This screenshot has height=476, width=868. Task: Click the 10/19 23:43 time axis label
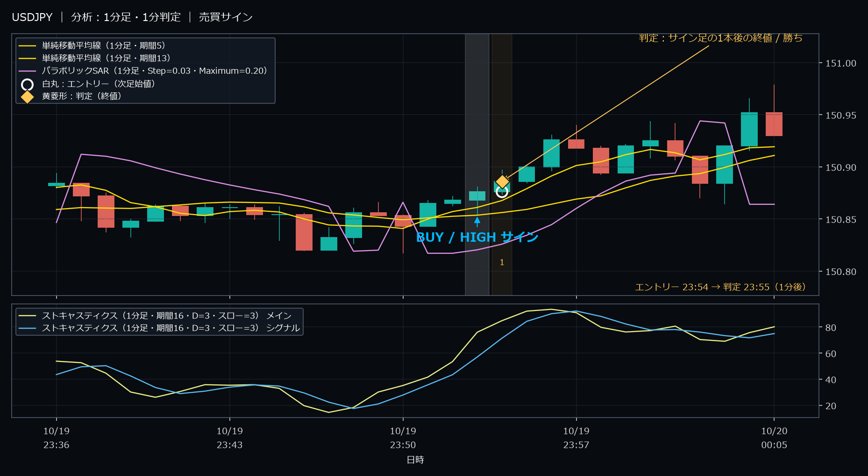pyautogui.click(x=230, y=438)
